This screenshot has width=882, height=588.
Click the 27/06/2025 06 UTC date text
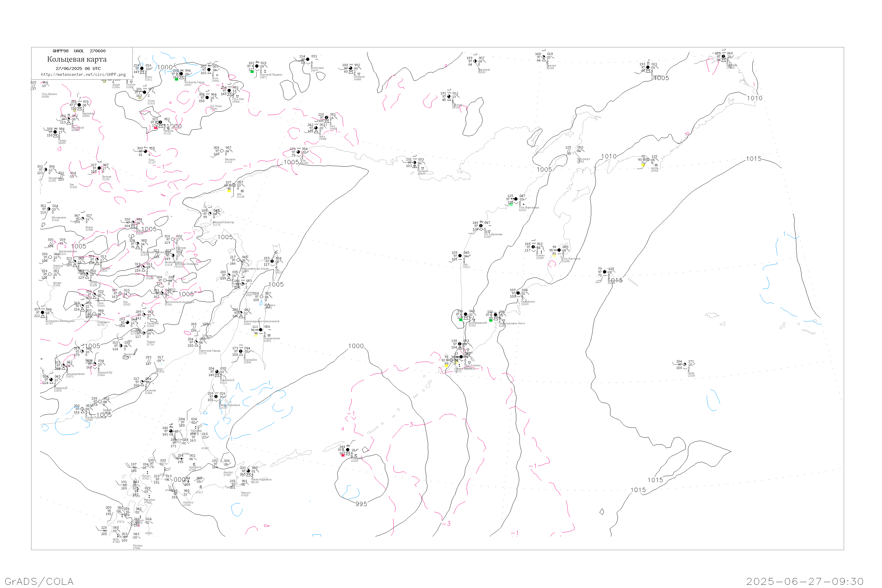click(78, 69)
